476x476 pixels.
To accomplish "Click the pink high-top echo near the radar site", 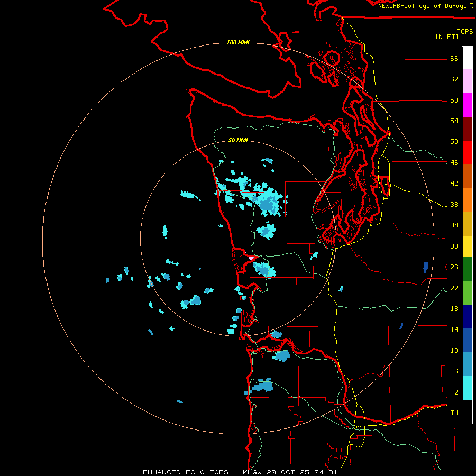I will [251, 258].
